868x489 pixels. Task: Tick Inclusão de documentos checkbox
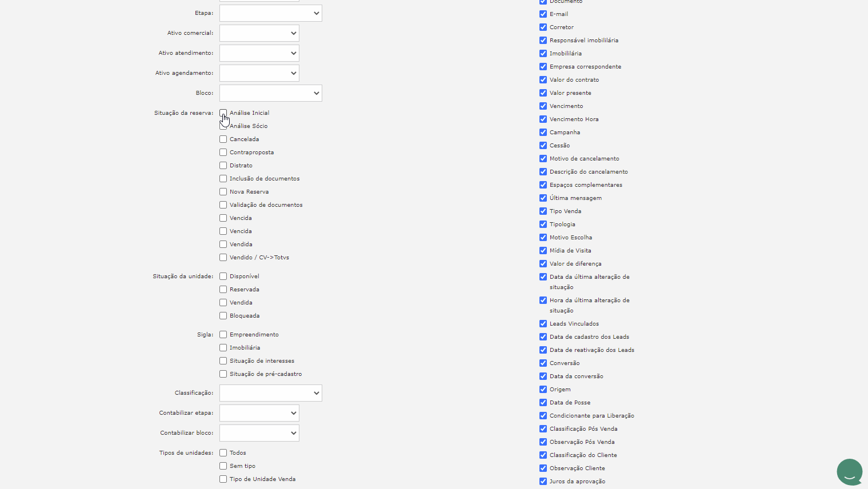coord(223,179)
